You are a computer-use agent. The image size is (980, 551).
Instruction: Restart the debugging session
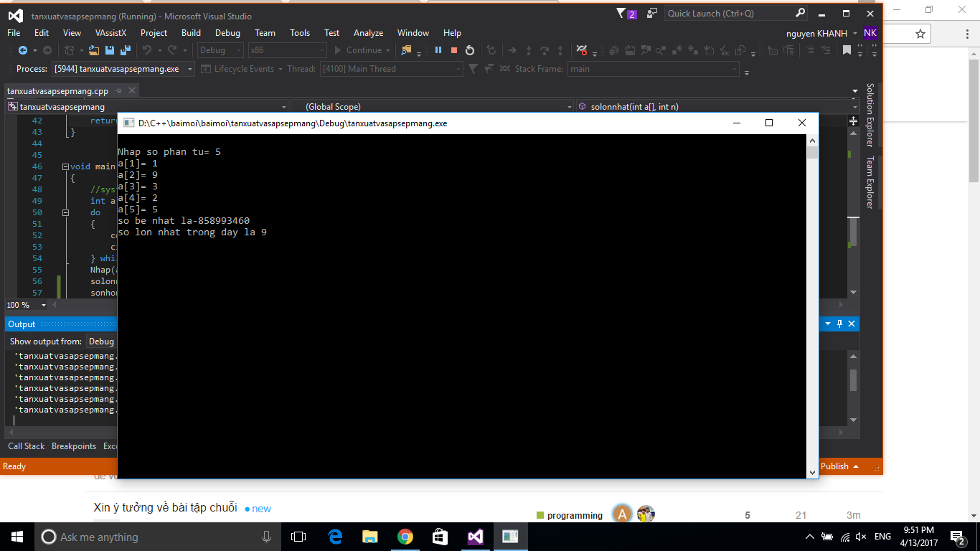pos(470,50)
